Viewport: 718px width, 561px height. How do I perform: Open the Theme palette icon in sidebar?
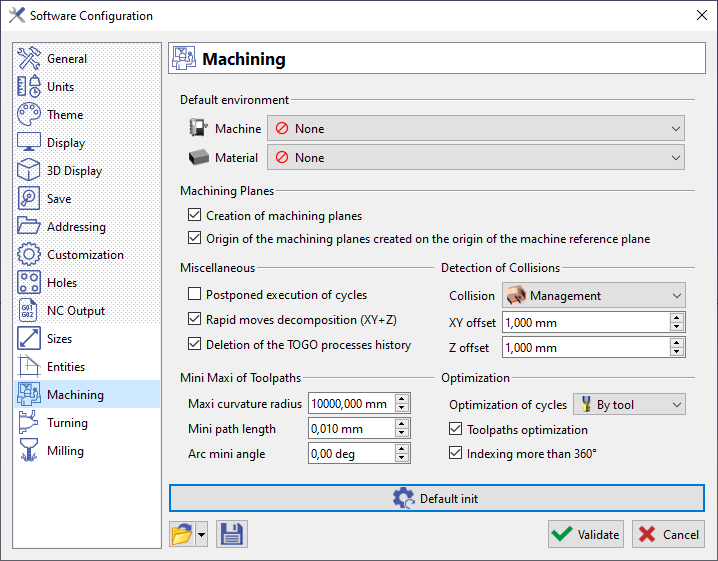click(29, 115)
